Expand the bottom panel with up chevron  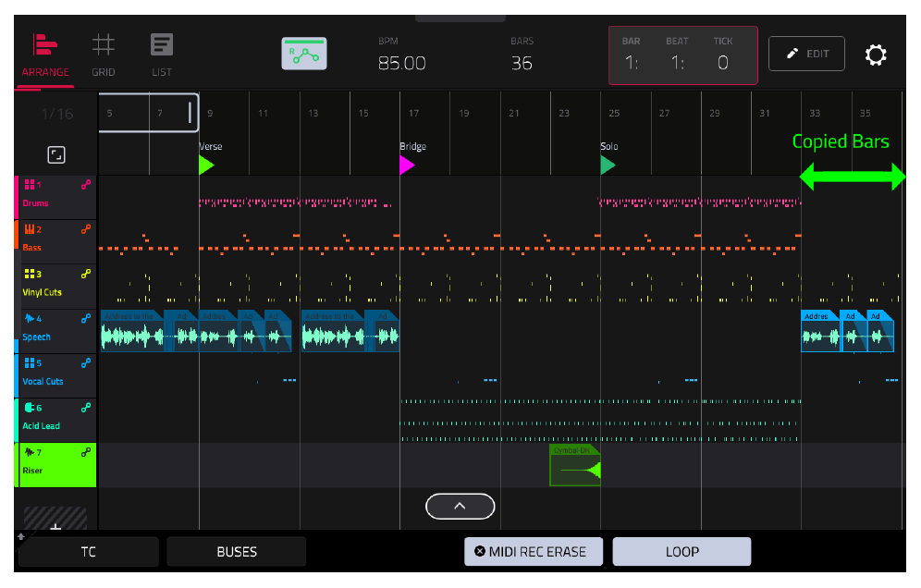pyautogui.click(x=460, y=507)
